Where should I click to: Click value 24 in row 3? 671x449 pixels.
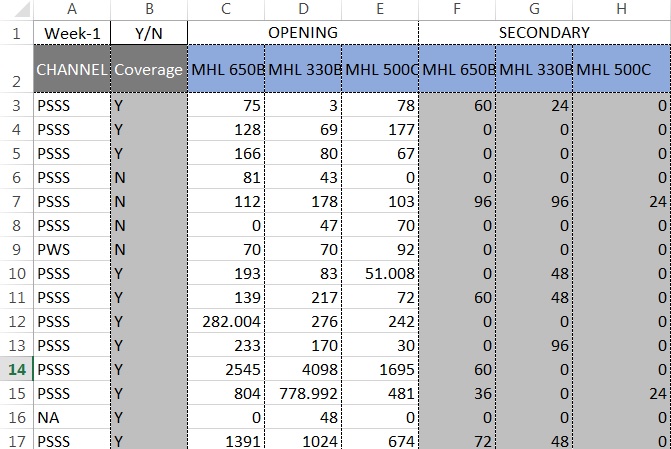534,105
